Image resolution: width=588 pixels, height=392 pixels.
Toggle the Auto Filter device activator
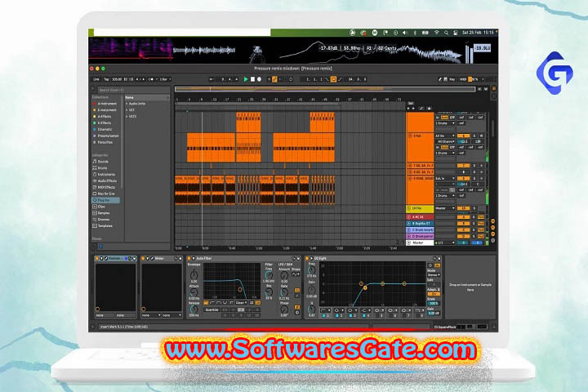click(189, 258)
